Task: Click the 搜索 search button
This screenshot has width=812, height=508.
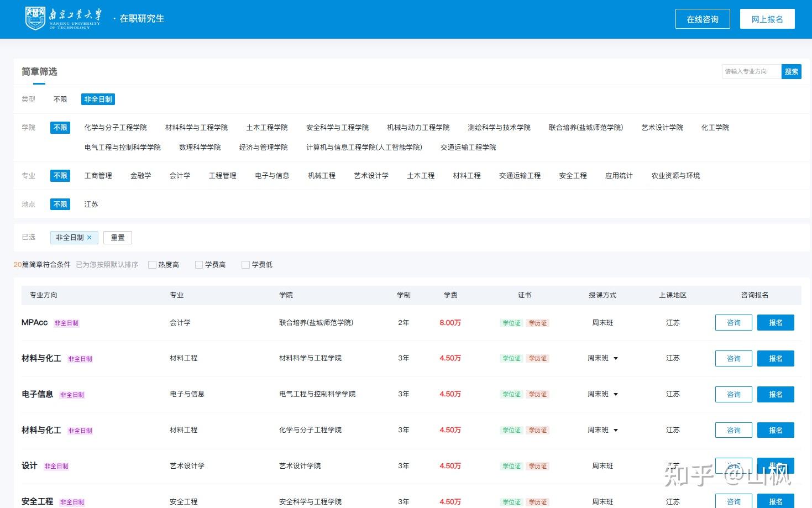Action: coord(792,71)
